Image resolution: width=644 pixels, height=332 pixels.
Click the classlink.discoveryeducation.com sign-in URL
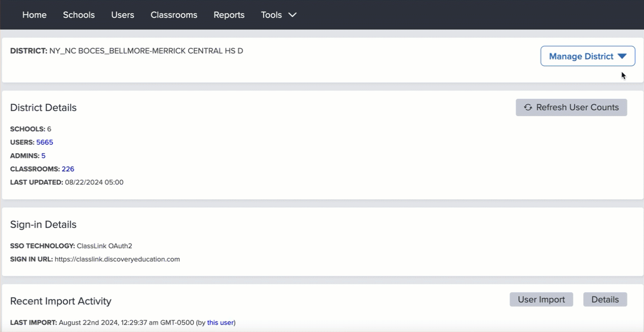click(117, 259)
